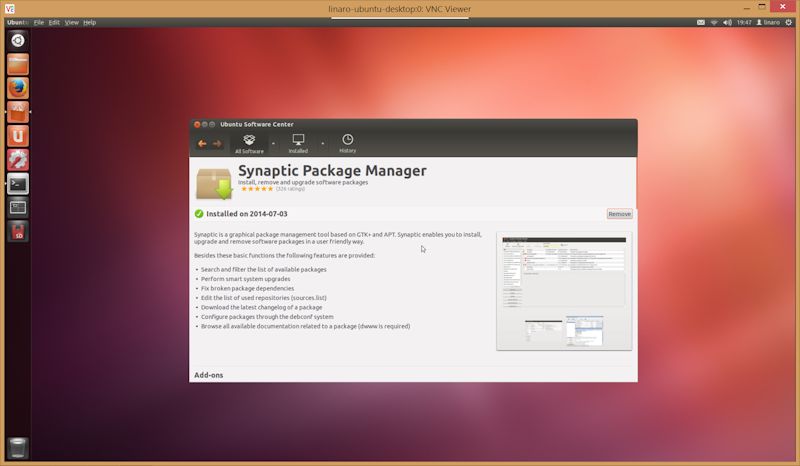Click the 19:47 clock indicator
Image resolution: width=800 pixels, height=466 pixels.
[744, 22]
